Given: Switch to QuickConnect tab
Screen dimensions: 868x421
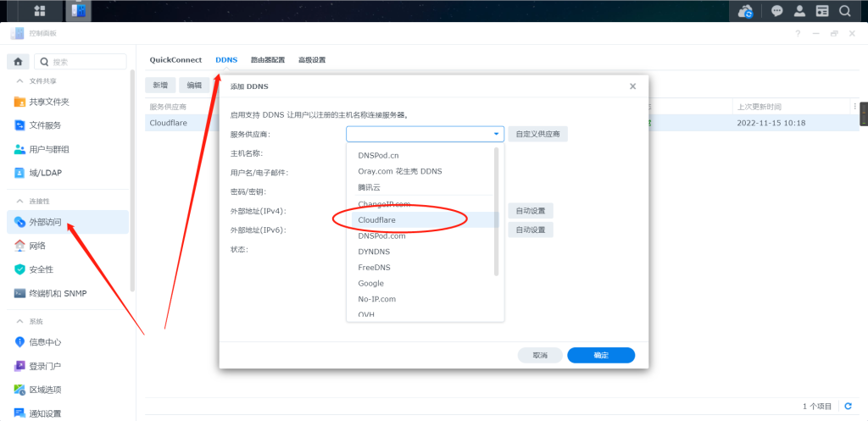Looking at the screenshot, I should pos(175,60).
